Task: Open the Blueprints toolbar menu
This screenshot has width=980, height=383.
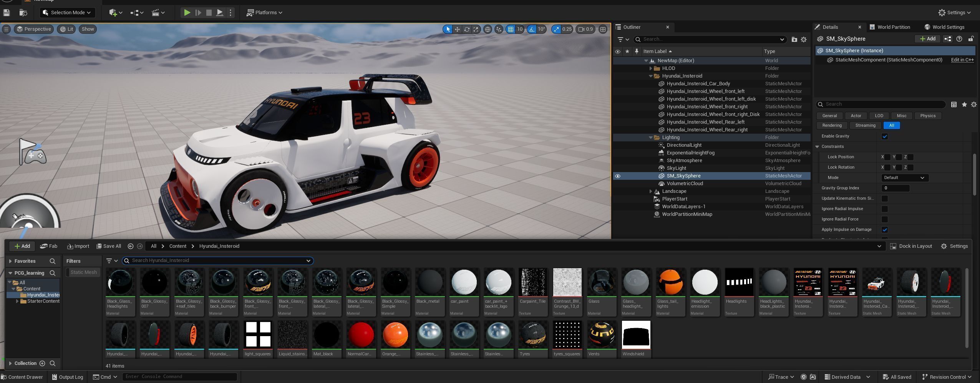Action: [137, 13]
